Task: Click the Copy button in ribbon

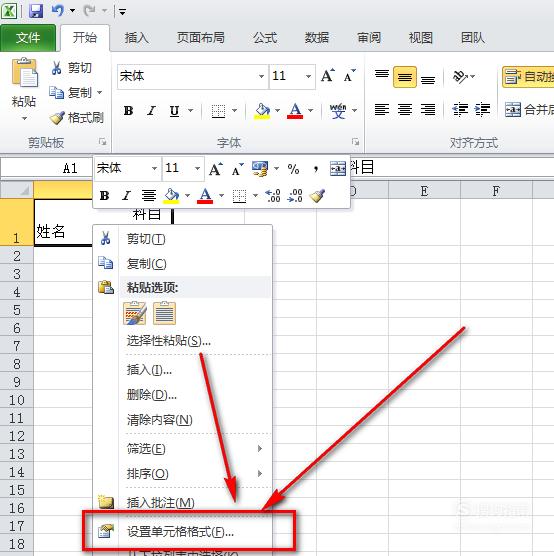Action: 71,93
